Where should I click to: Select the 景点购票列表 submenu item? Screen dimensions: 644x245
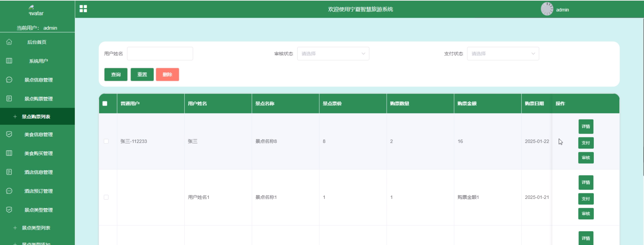(37, 117)
